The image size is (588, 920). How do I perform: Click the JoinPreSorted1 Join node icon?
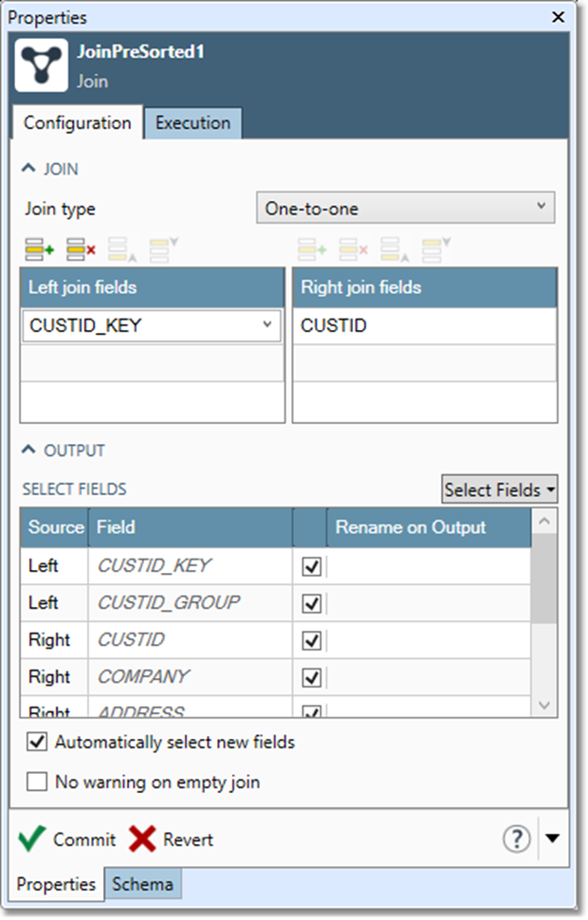pyautogui.click(x=41, y=64)
